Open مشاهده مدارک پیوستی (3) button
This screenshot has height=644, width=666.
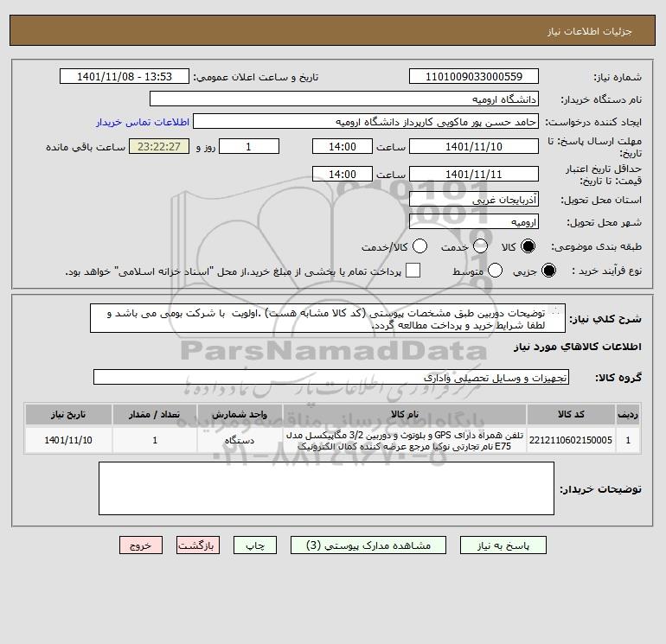point(368,545)
